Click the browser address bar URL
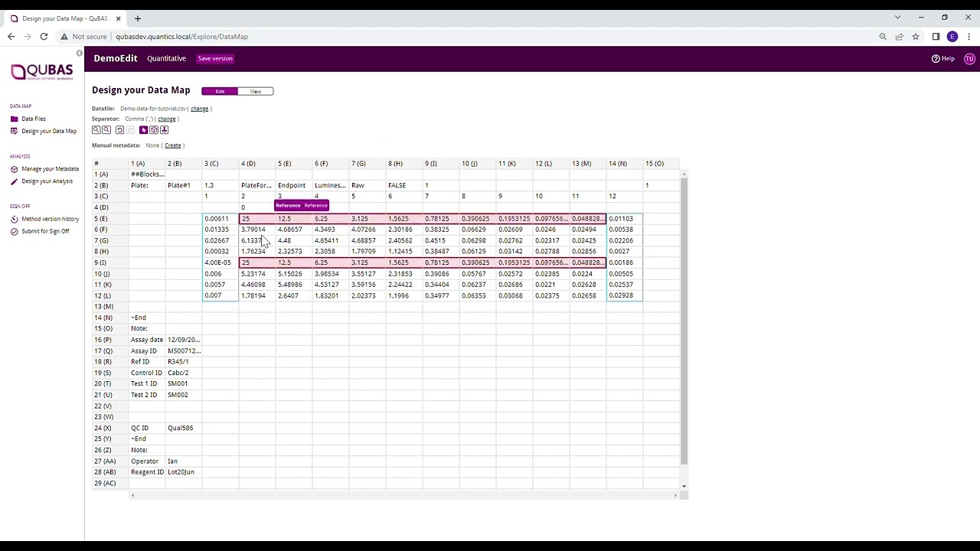Viewport: 980px width, 551px height. point(181,37)
